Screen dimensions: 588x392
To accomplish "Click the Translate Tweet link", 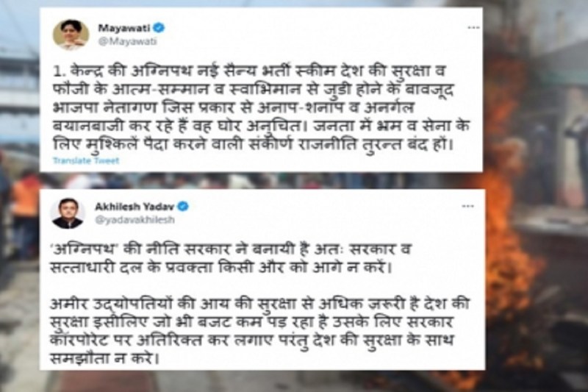I will click(86, 160).
